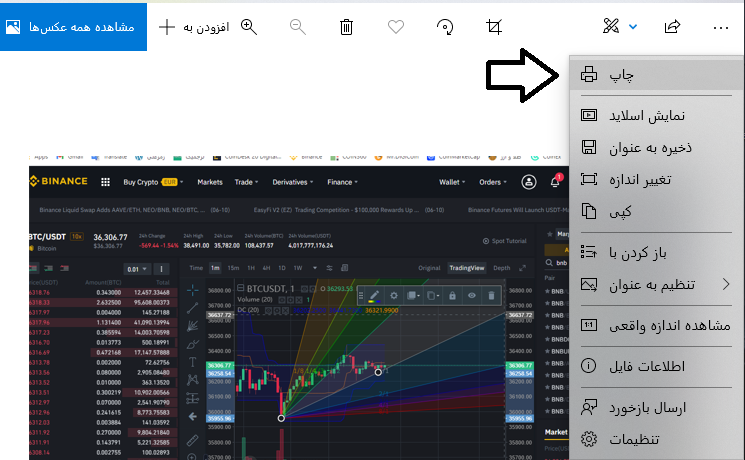Click the zoom out magnifier icon
Image resolution: width=745 pixels, height=460 pixels.
297,27
